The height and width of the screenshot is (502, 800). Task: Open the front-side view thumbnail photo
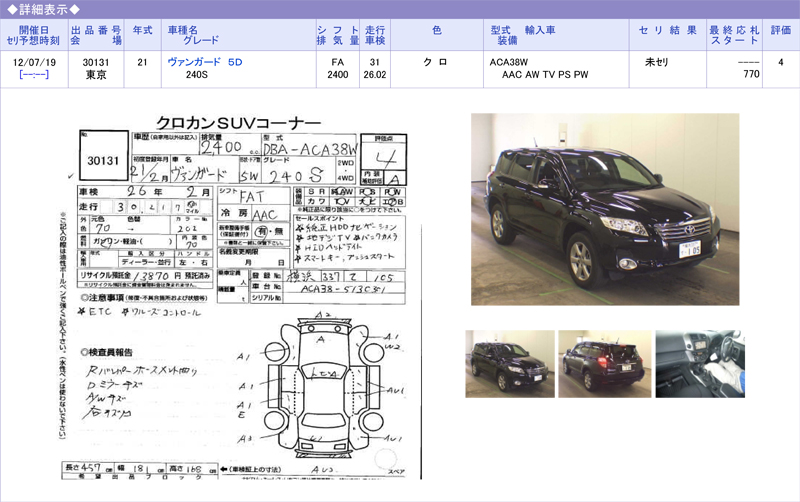[x=510, y=364]
